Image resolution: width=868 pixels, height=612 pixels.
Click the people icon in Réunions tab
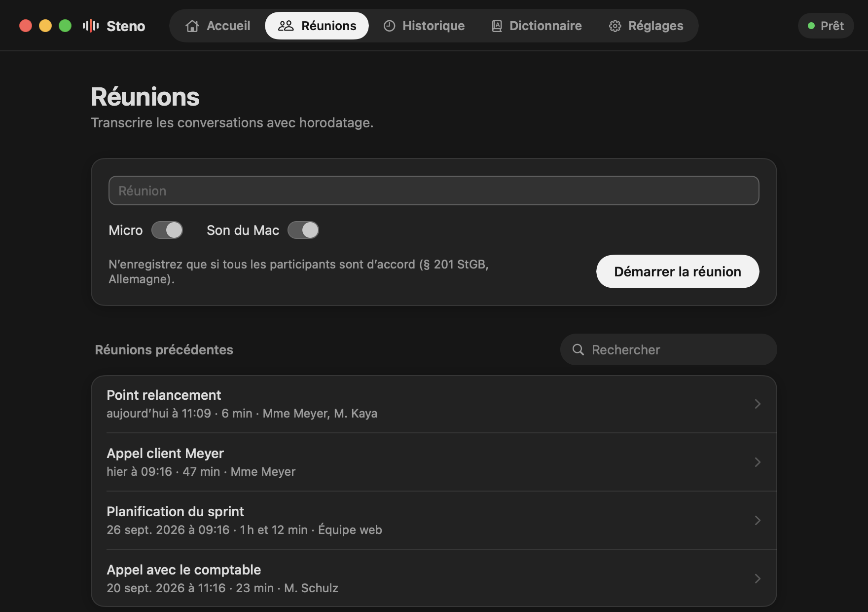click(286, 26)
